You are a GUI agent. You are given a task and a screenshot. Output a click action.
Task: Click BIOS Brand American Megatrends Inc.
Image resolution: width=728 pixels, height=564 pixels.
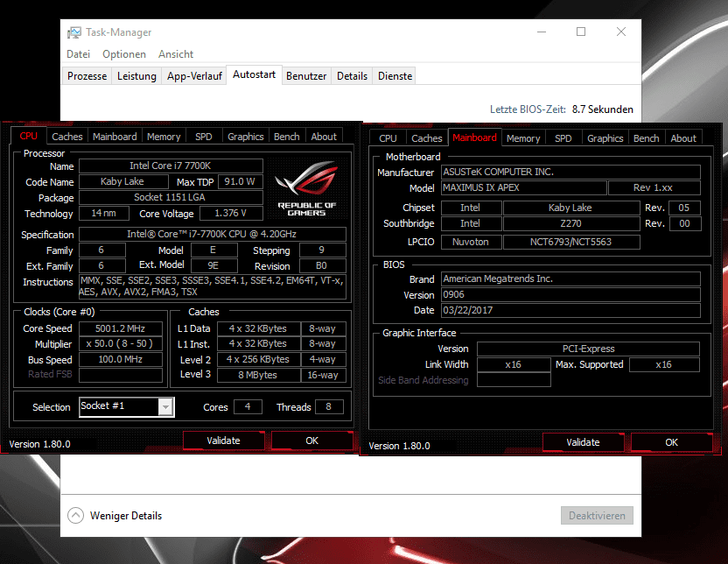570,278
